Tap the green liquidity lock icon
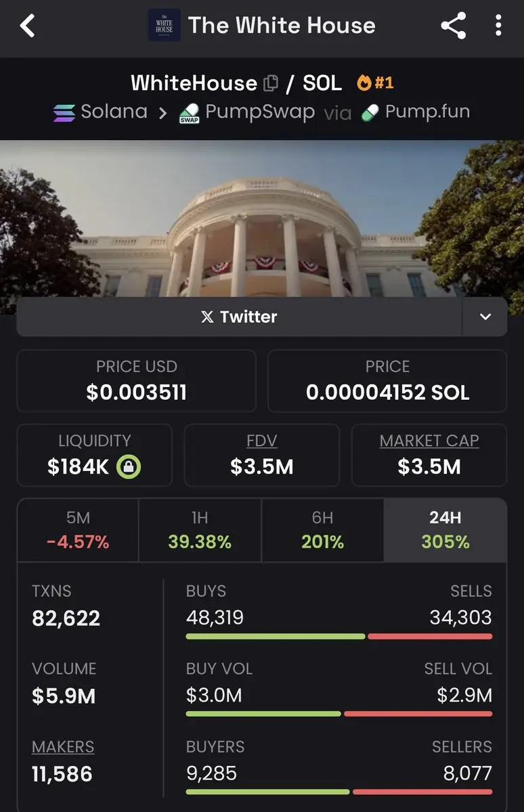The height and width of the screenshot is (812, 524). (128, 467)
